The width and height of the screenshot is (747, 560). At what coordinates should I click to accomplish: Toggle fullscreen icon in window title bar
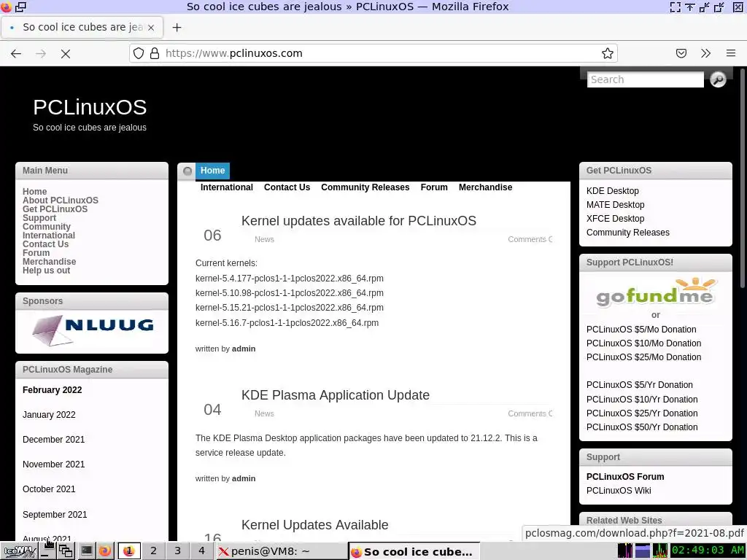pyautogui.click(x=675, y=7)
